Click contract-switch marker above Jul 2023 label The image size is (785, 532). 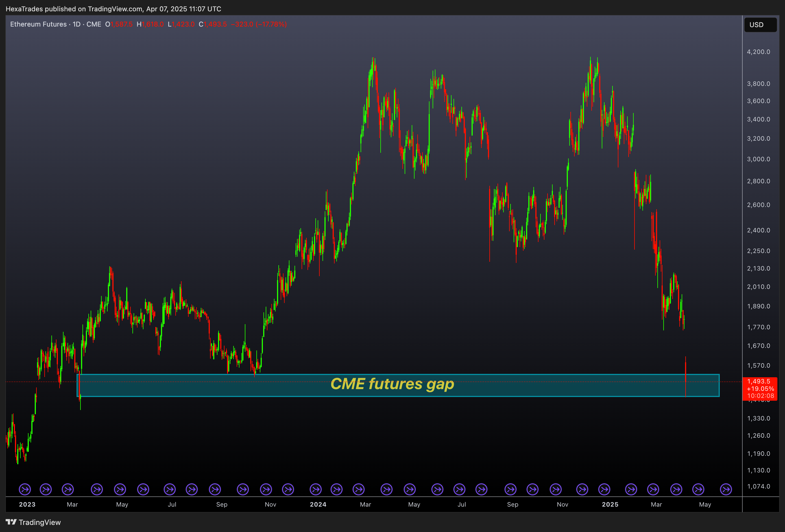point(169,489)
